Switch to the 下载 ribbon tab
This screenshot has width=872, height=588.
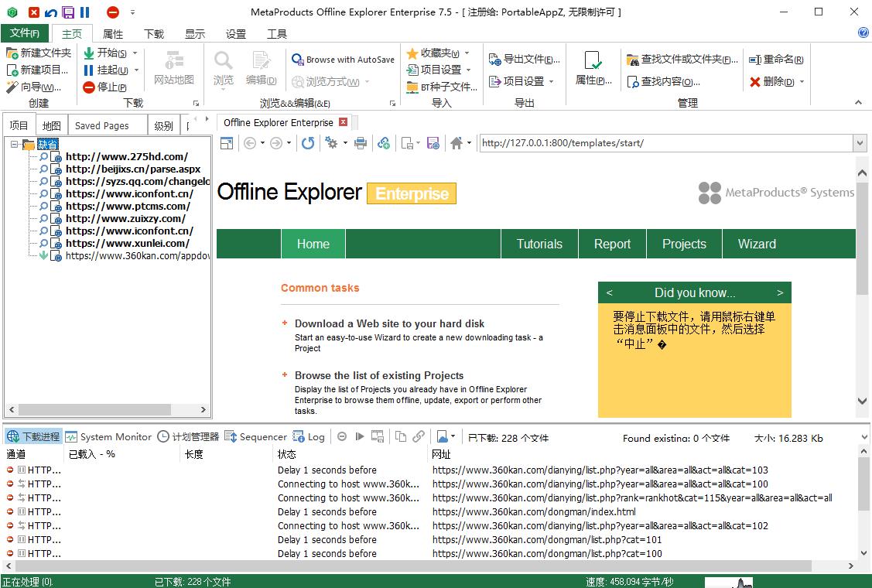(153, 34)
